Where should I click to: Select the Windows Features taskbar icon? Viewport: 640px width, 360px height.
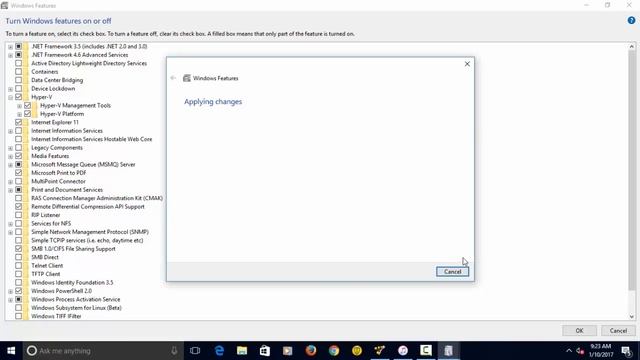pyautogui.click(x=449, y=351)
